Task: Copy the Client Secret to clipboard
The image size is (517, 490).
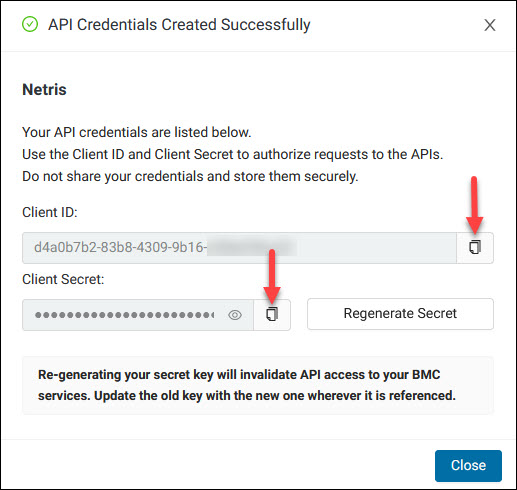Action: click(272, 315)
